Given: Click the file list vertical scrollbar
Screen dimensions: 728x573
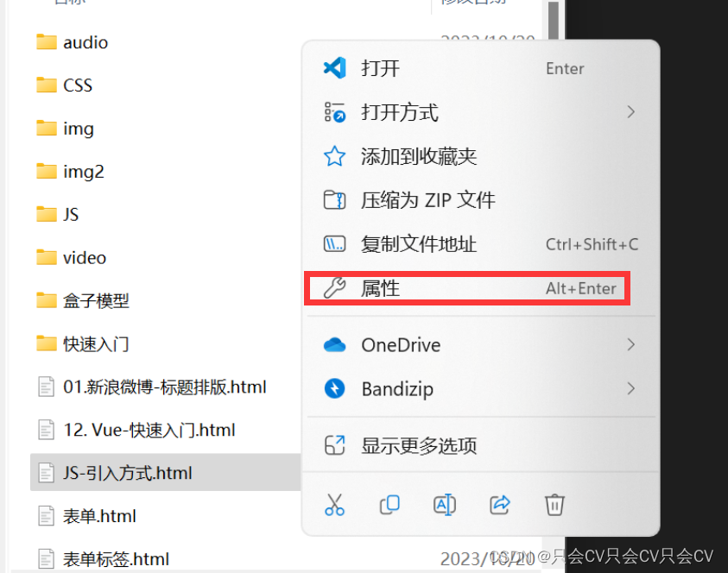Looking at the screenshot, I should coord(553,279).
